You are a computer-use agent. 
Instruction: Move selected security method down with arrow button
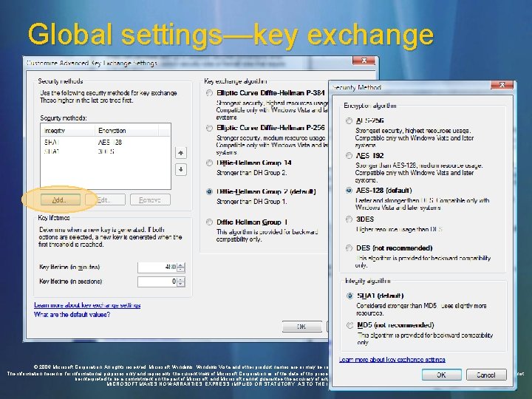point(181,169)
